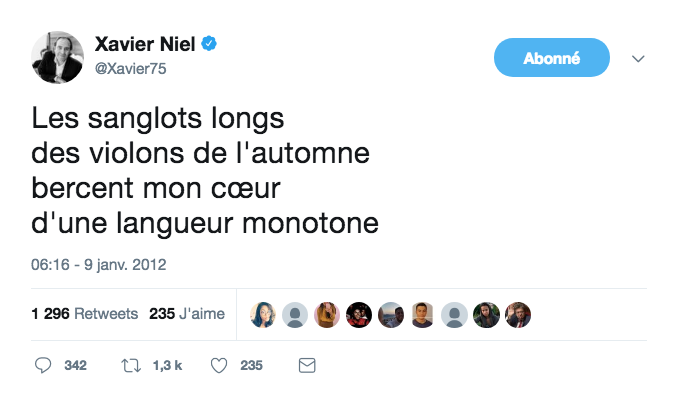This screenshot has height=400, width=682.
Task: Open the first liker avatar in the row
Action: point(262,315)
